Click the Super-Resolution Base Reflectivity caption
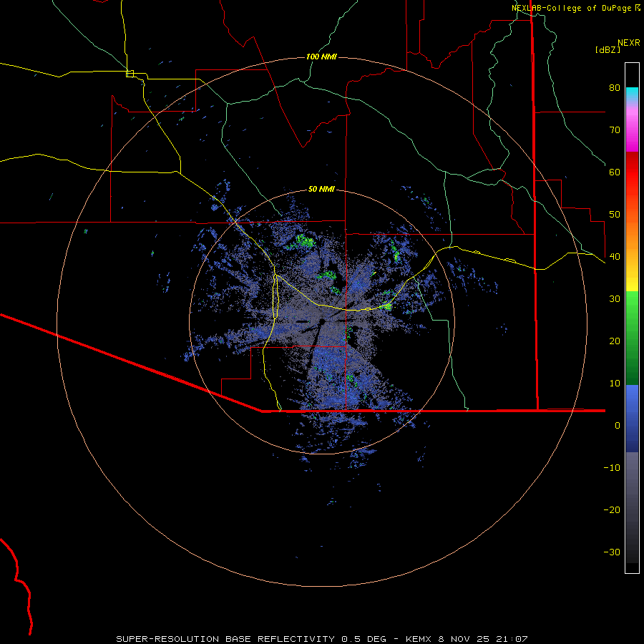Image resolution: width=644 pixels, height=644 pixels. coord(251,639)
